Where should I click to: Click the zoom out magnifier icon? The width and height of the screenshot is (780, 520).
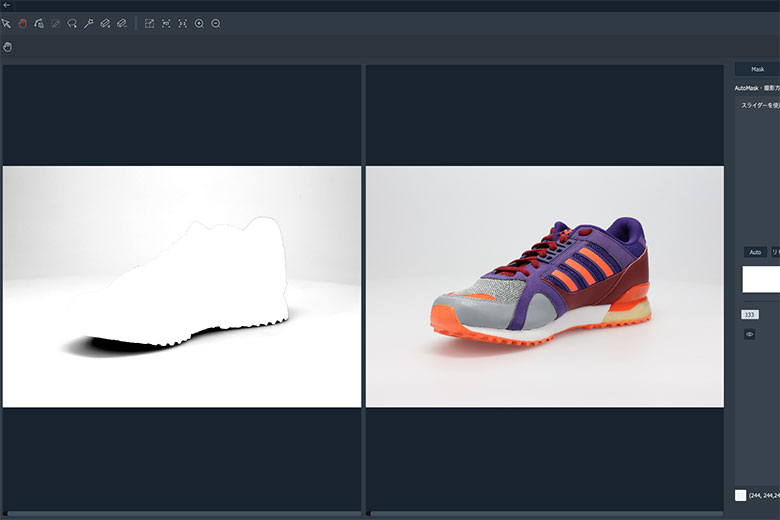(x=216, y=23)
